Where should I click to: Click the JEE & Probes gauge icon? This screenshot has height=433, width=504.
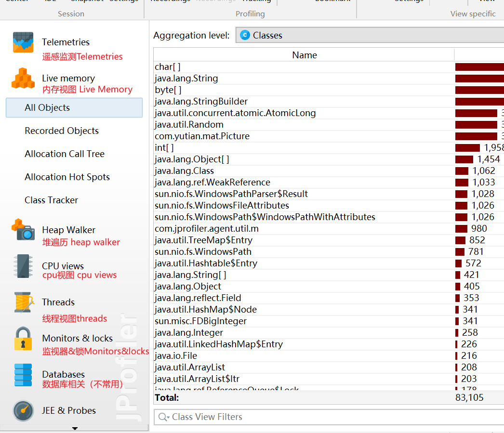[x=23, y=410]
